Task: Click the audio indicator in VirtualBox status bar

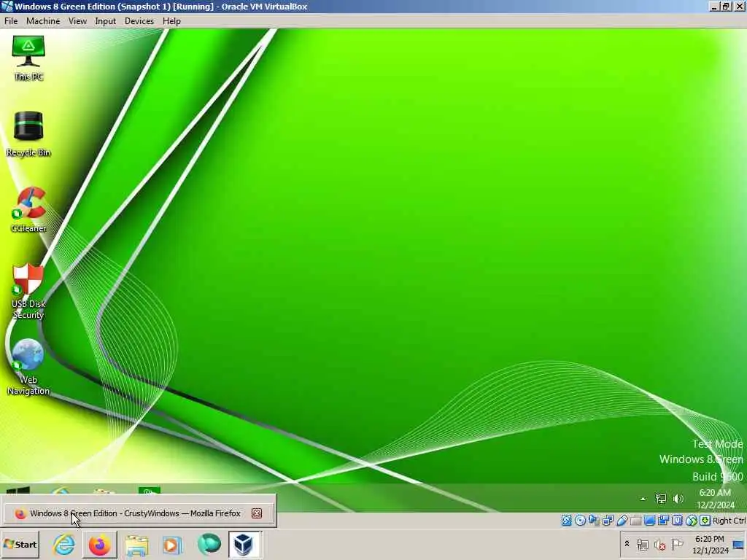Action: pos(594,521)
